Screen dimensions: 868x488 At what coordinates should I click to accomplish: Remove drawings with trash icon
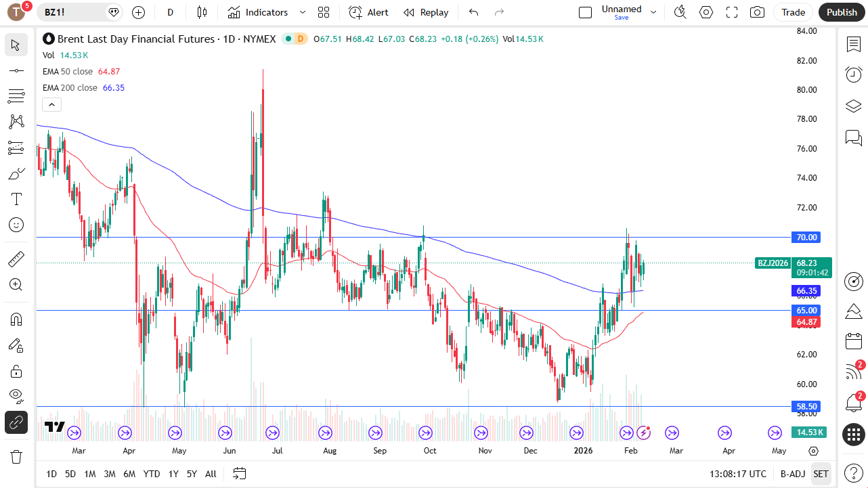click(16, 457)
